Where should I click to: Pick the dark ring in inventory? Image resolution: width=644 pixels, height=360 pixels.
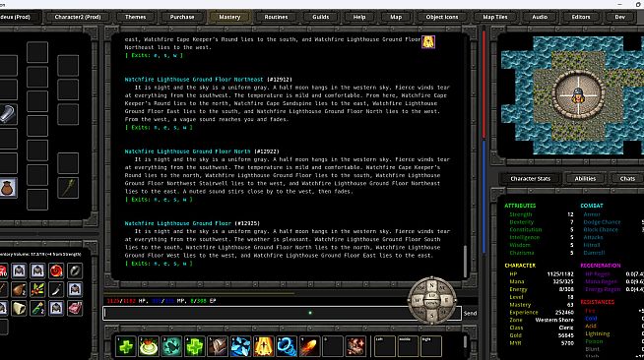pos(75,270)
